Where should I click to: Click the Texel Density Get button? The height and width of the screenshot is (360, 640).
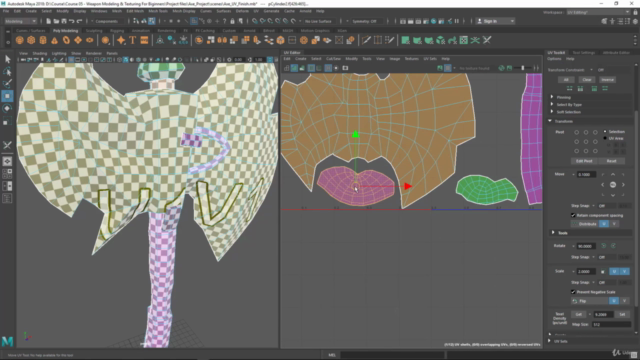(x=579, y=314)
